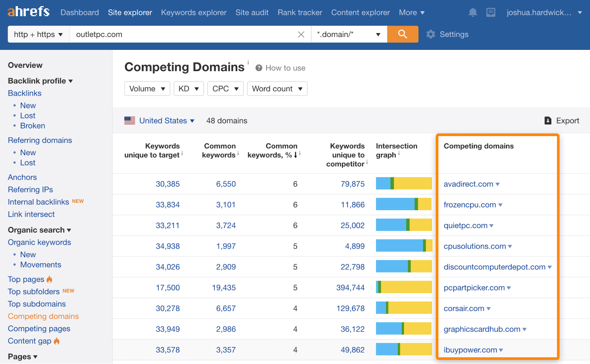Open Content explorer tab

360,13
